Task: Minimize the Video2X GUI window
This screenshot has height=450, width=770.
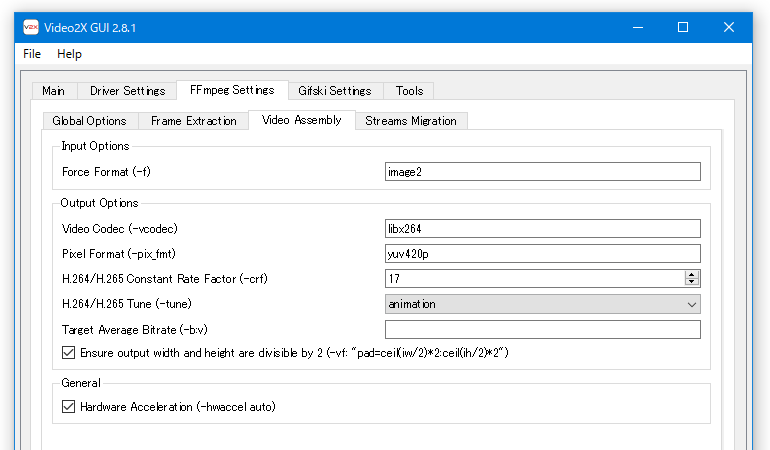Action: pos(638,28)
